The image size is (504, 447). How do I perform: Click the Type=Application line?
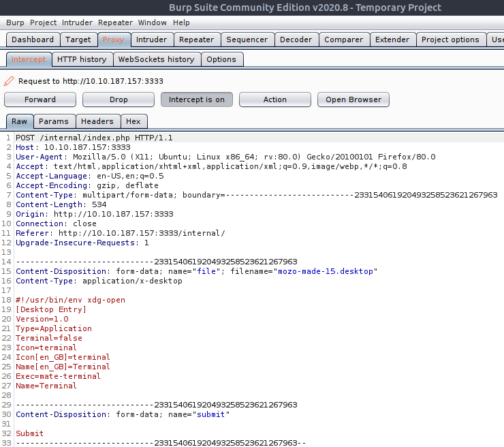(x=54, y=328)
